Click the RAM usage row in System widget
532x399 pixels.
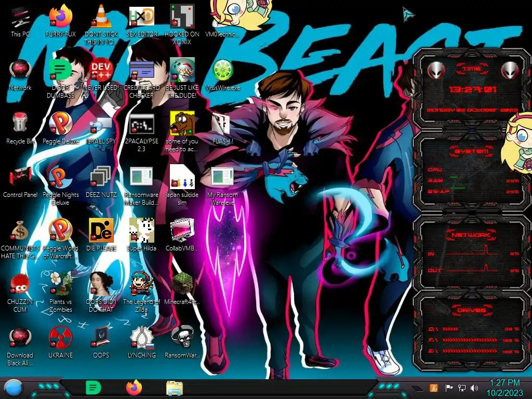(473, 180)
